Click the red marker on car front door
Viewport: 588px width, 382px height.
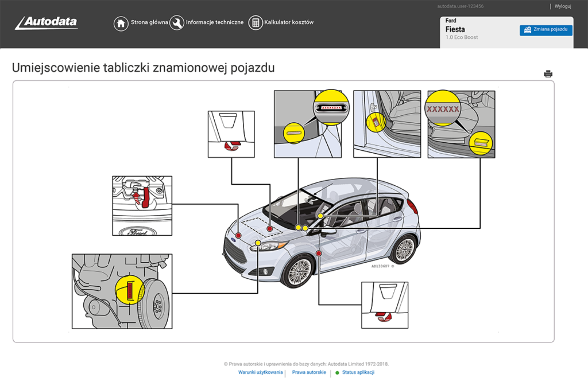[x=319, y=253]
